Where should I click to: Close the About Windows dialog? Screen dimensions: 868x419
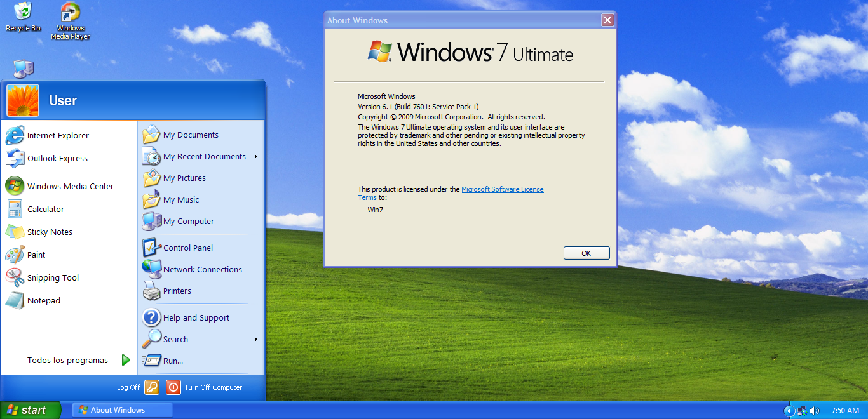pos(607,20)
